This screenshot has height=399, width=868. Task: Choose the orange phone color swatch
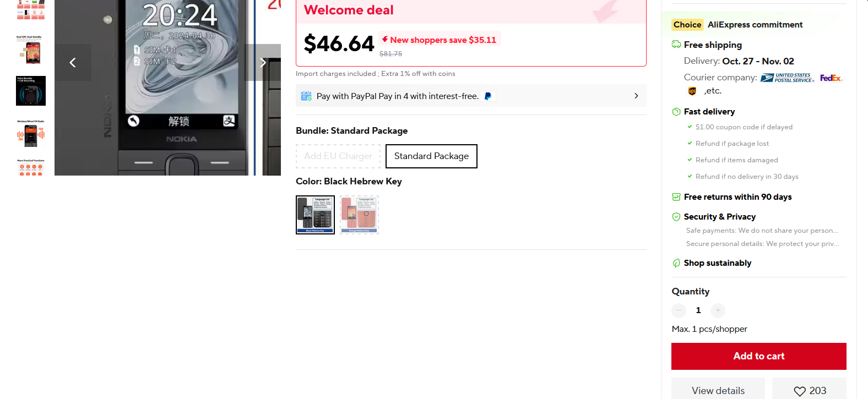click(359, 215)
